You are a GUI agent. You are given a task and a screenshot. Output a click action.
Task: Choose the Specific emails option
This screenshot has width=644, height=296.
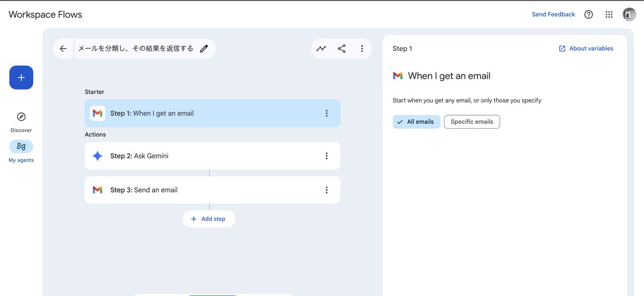(472, 122)
